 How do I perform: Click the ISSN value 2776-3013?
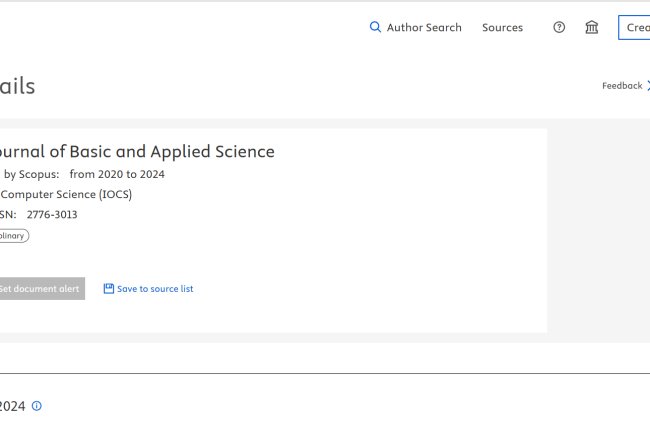(52, 214)
